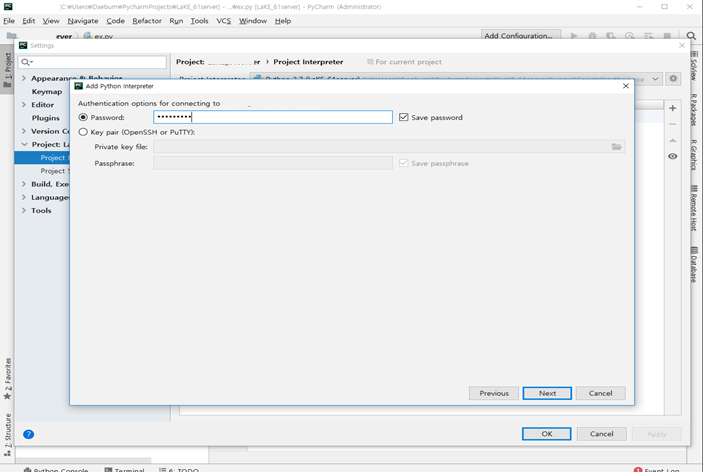Click the Settings search field
The image size is (703, 472).
(92, 62)
